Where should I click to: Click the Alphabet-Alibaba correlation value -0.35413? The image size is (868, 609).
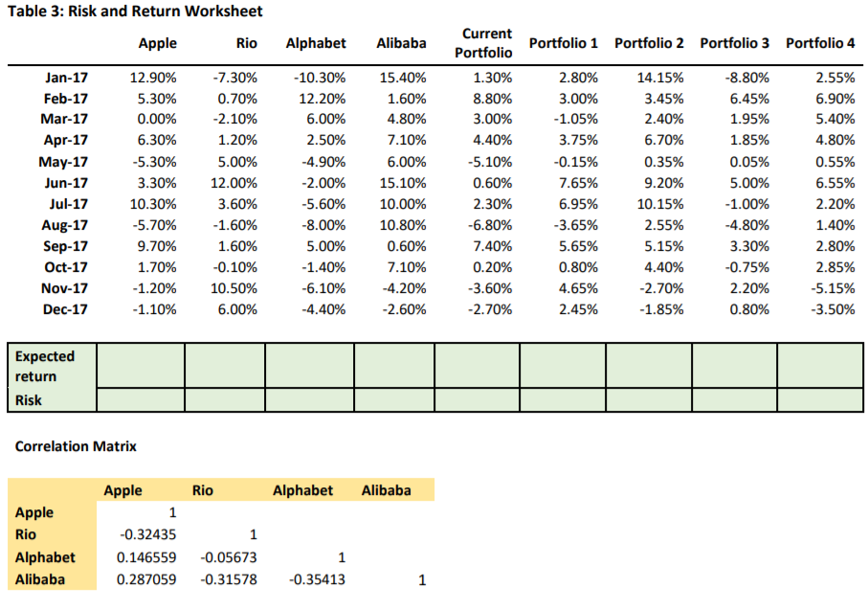tap(321, 579)
